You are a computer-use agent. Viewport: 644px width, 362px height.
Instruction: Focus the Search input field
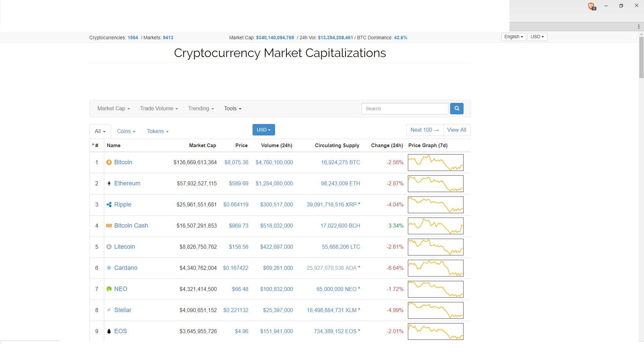pos(405,109)
